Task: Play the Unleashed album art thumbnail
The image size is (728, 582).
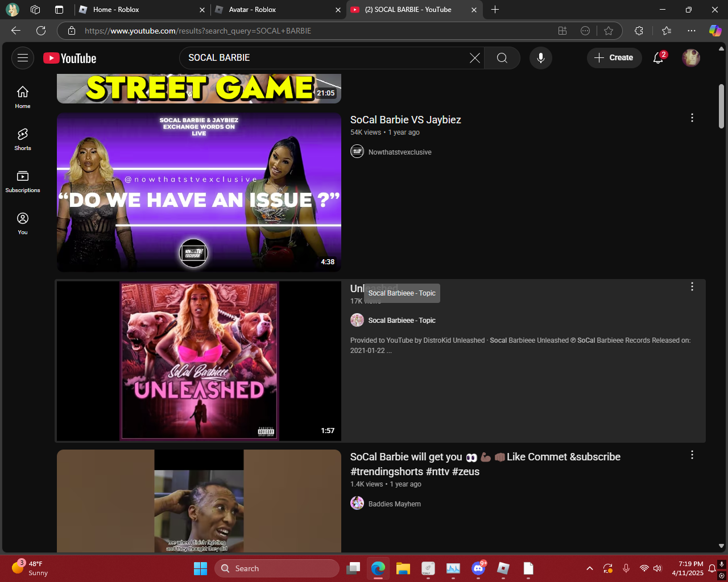Action: click(199, 361)
